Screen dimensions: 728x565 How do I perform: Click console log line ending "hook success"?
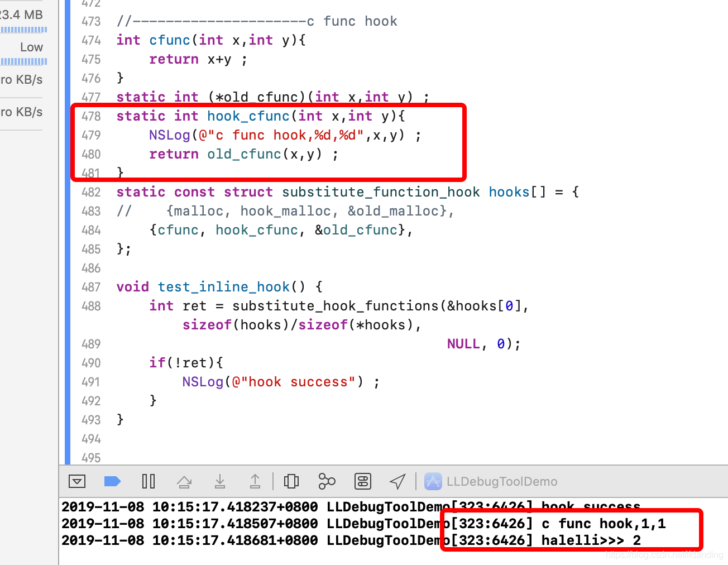[351, 507]
